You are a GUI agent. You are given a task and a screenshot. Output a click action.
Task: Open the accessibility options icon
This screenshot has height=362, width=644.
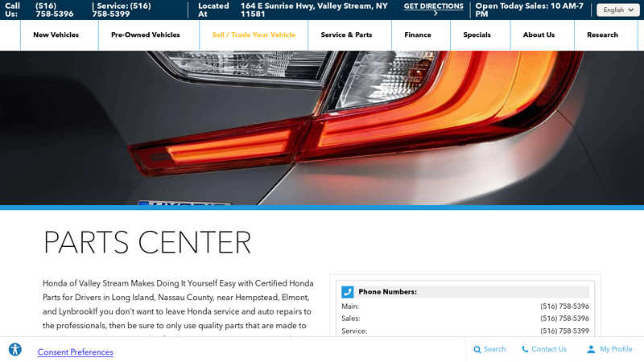15,350
